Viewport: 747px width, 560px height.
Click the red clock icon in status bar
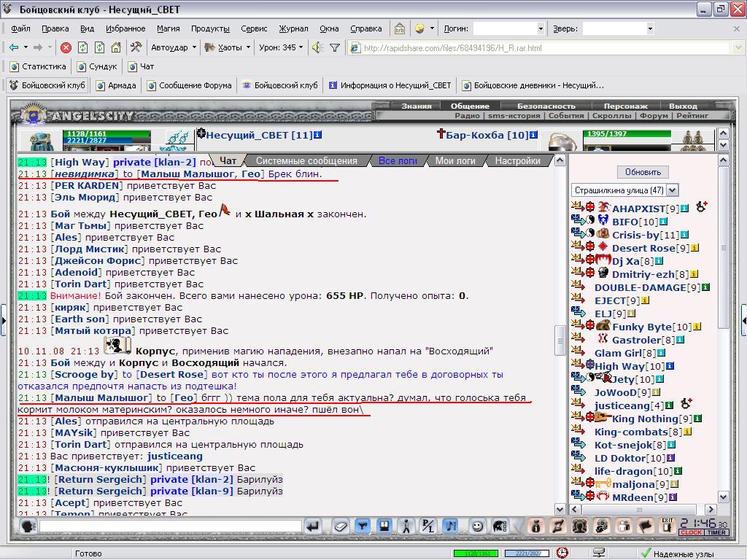click(562, 553)
